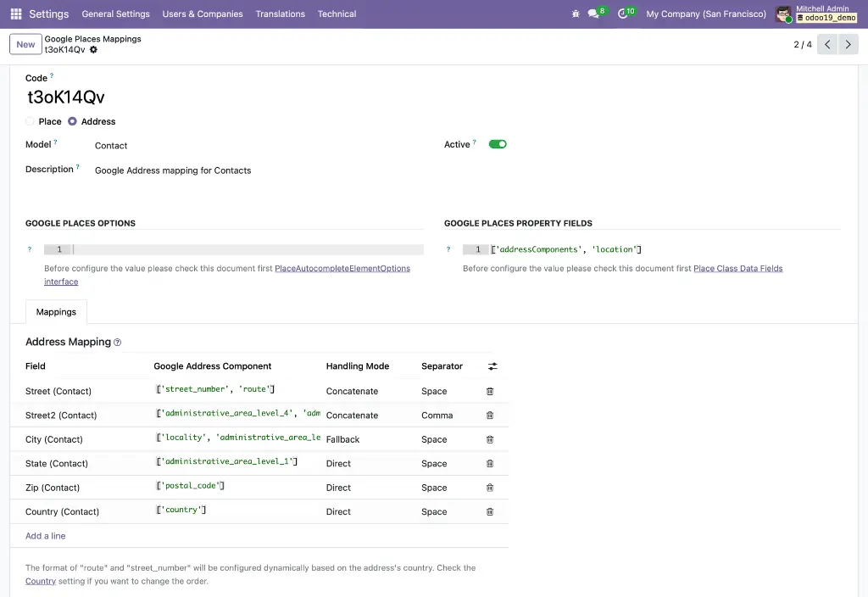Image resolution: width=868 pixels, height=597 pixels.
Task: Delete the State (Contact) mapping row
Action: click(x=490, y=464)
